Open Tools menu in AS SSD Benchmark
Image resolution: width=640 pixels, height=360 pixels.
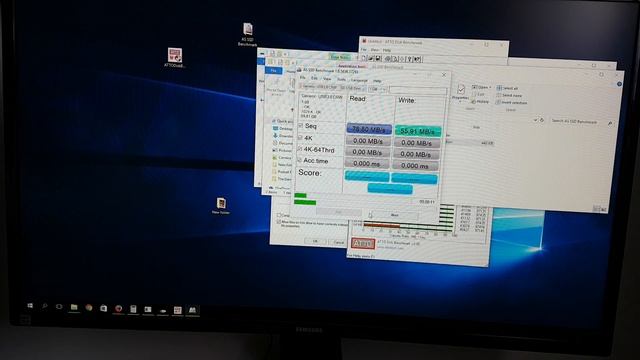click(x=341, y=79)
